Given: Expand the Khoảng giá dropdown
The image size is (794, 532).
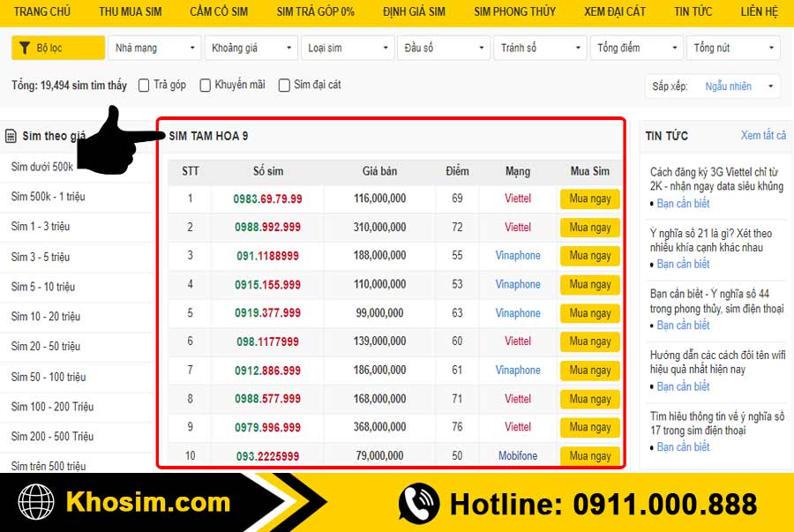Looking at the screenshot, I should (x=252, y=48).
